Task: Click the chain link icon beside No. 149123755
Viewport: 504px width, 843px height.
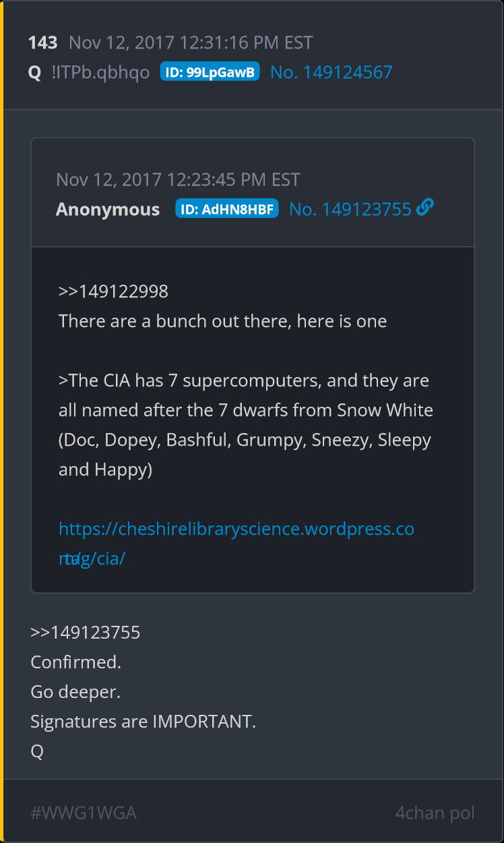Action: pos(424,208)
